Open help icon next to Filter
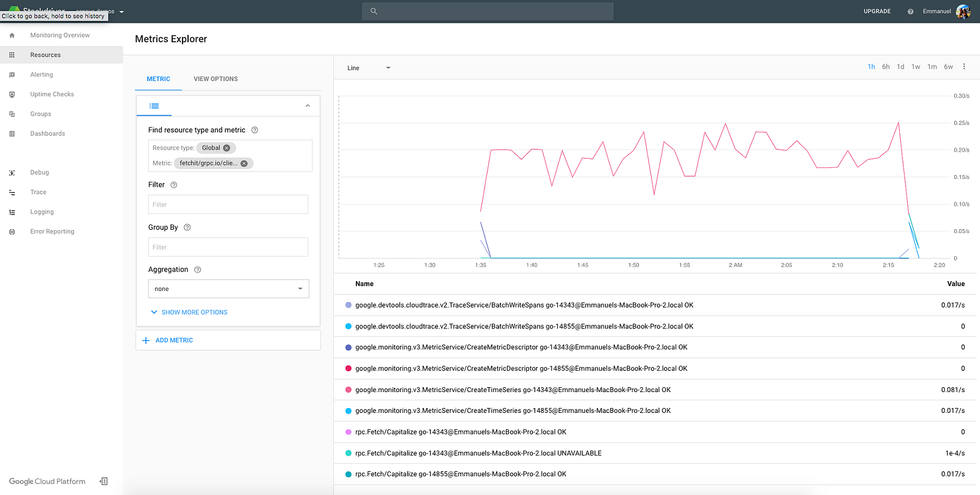This screenshot has height=495, width=980. (173, 185)
